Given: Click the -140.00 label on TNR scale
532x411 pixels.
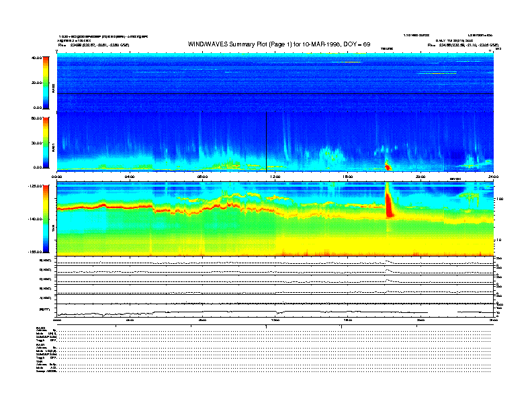Looking at the screenshot, I should tap(35, 219).
